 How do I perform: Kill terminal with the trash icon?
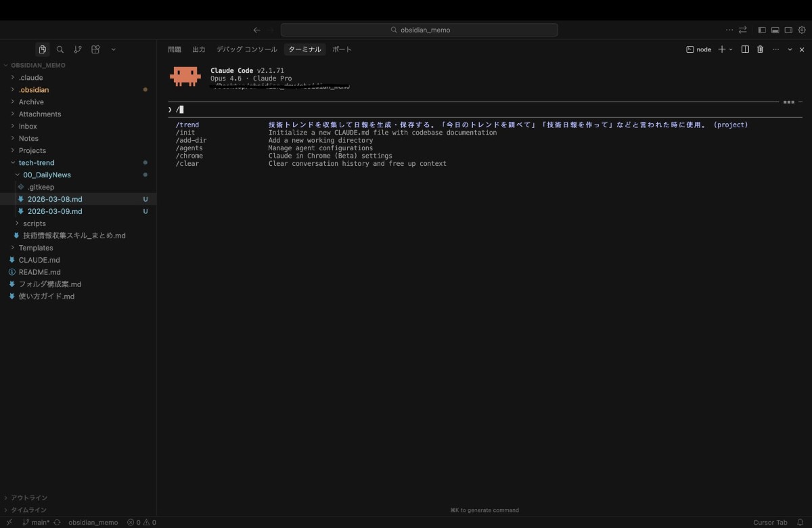pyautogui.click(x=760, y=49)
